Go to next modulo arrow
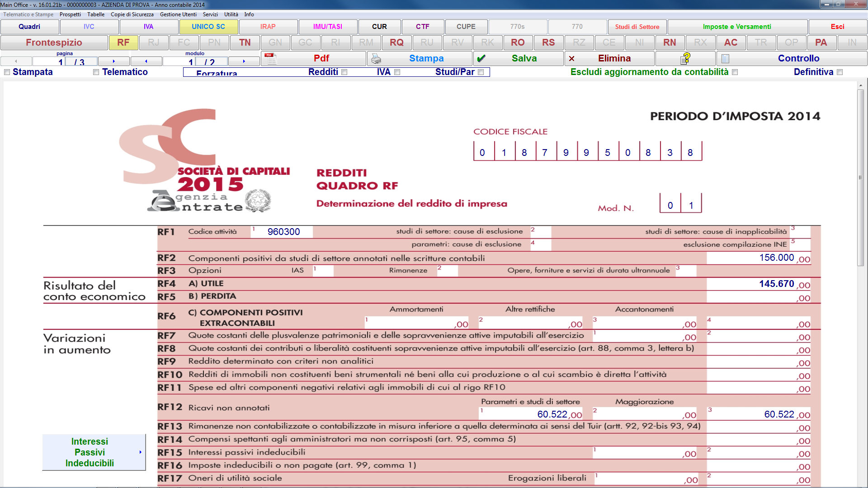The width and height of the screenshot is (868, 488). click(x=244, y=61)
